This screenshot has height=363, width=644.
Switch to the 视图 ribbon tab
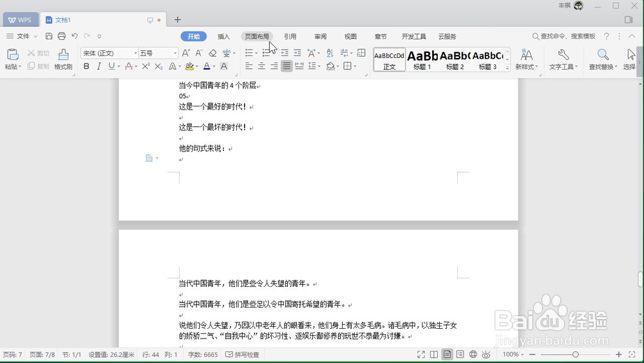pyautogui.click(x=350, y=36)
